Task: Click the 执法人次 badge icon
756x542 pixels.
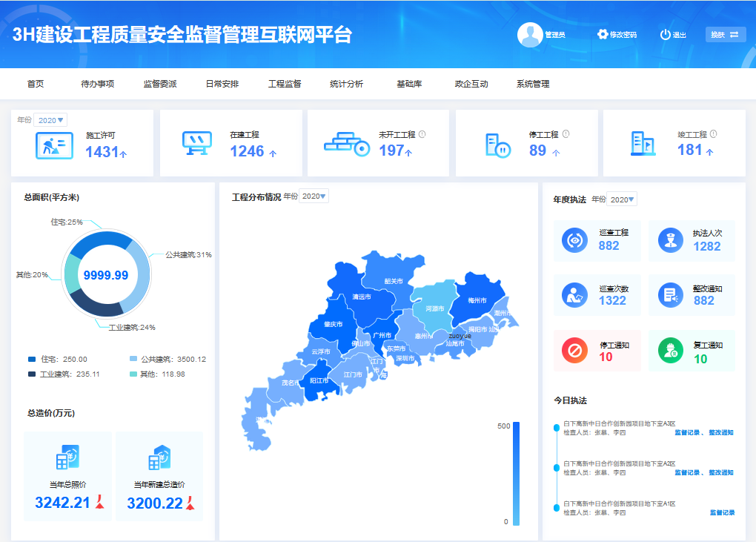Action: click(x=669, y=240)
